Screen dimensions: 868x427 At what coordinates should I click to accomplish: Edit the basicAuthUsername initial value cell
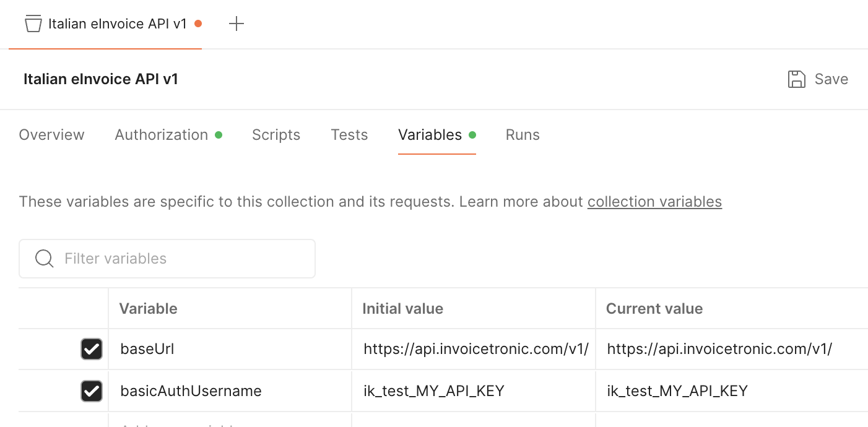(x=474, y=391)
